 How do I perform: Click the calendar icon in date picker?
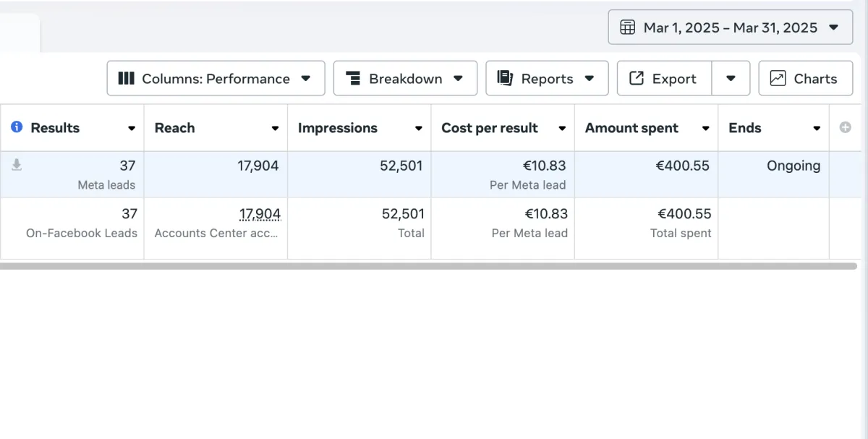628,27
